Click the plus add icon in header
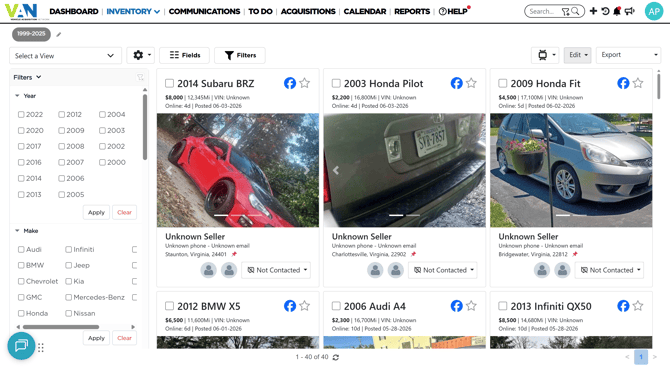 (x=593, y=11)
